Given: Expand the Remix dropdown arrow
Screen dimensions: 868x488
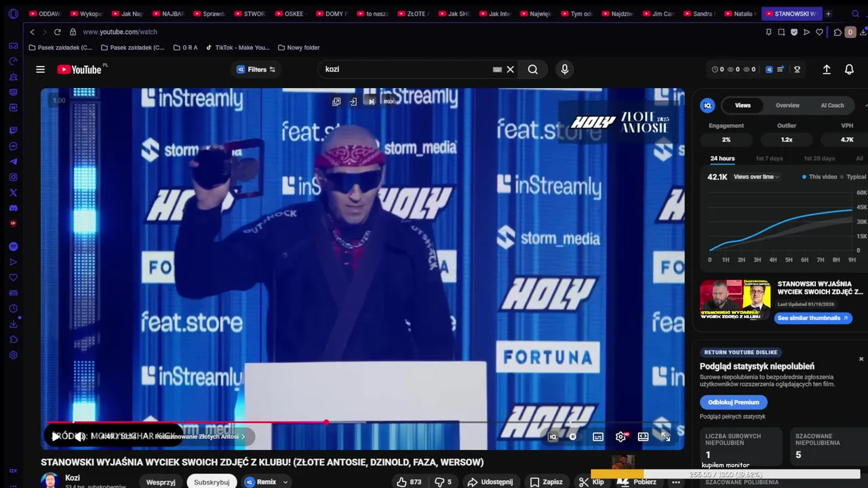Looking at the screenshot, I should 285,482.
